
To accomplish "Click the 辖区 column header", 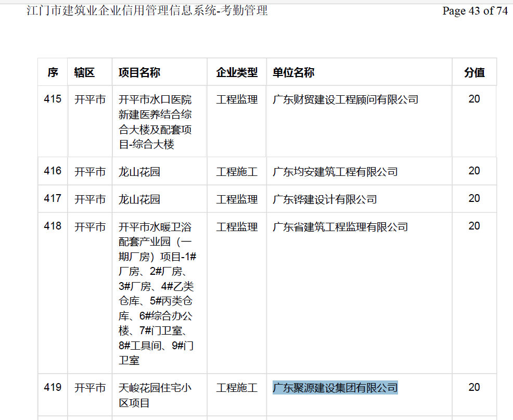I will [84, 72].
